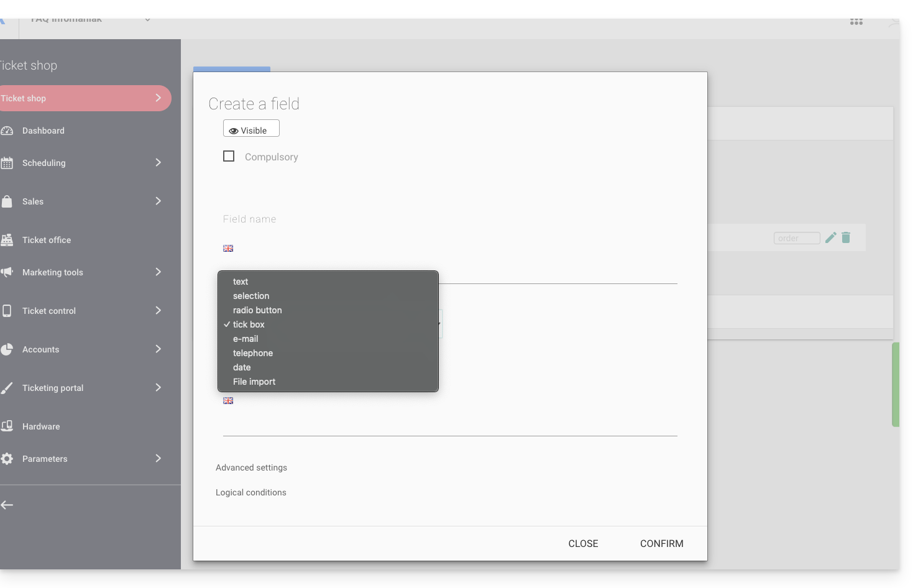Click the Ticket office register icon
The width and height of the screenshot is (918, 588).
click(x=7, y=240)
